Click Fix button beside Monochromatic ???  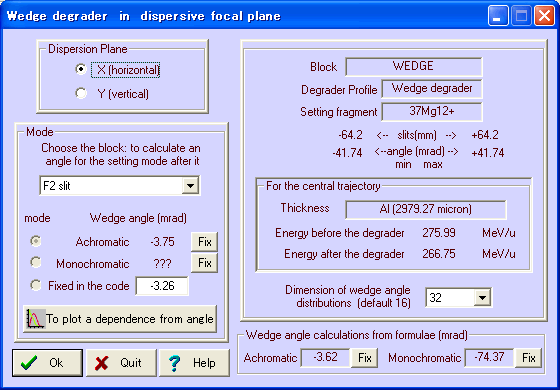(x=204, y=263)
